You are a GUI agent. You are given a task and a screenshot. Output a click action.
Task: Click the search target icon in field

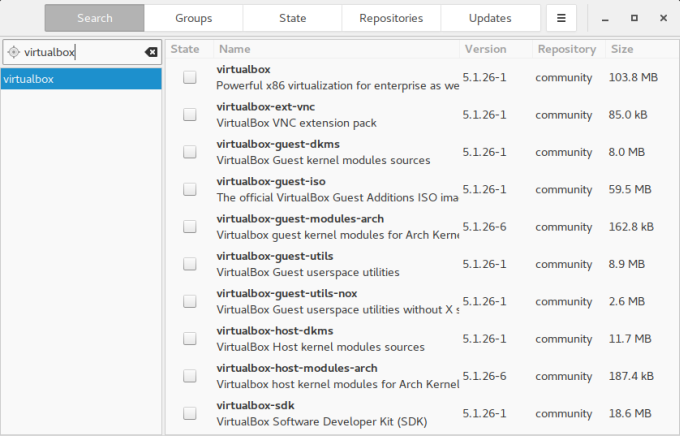(13, 52)
